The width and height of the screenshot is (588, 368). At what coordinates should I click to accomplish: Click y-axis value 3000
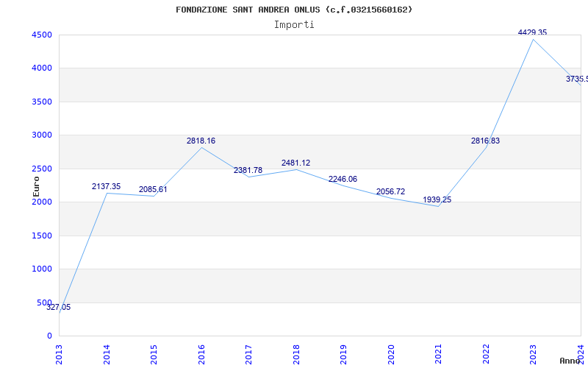[x=42, y=135]
